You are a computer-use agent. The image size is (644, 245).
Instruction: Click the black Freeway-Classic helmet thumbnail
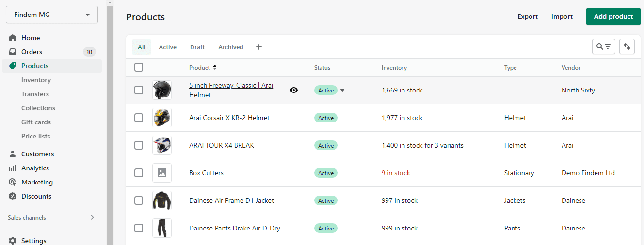(x=162, y=90)
